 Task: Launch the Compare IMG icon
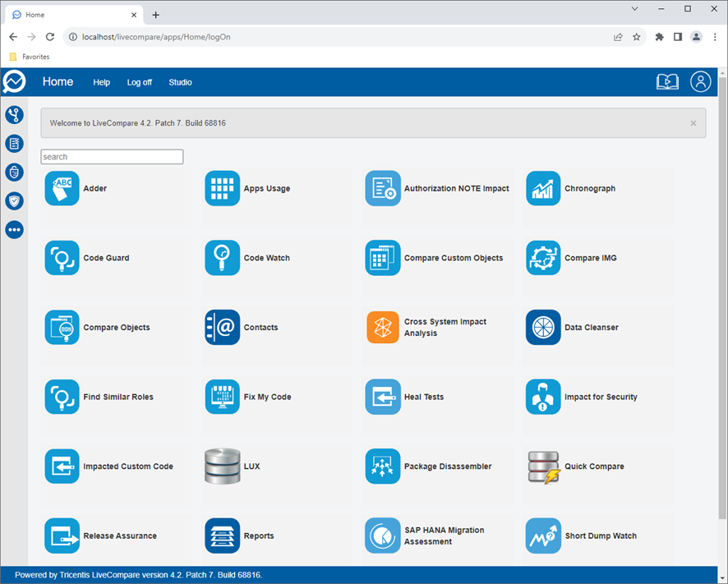click(543, 258)
